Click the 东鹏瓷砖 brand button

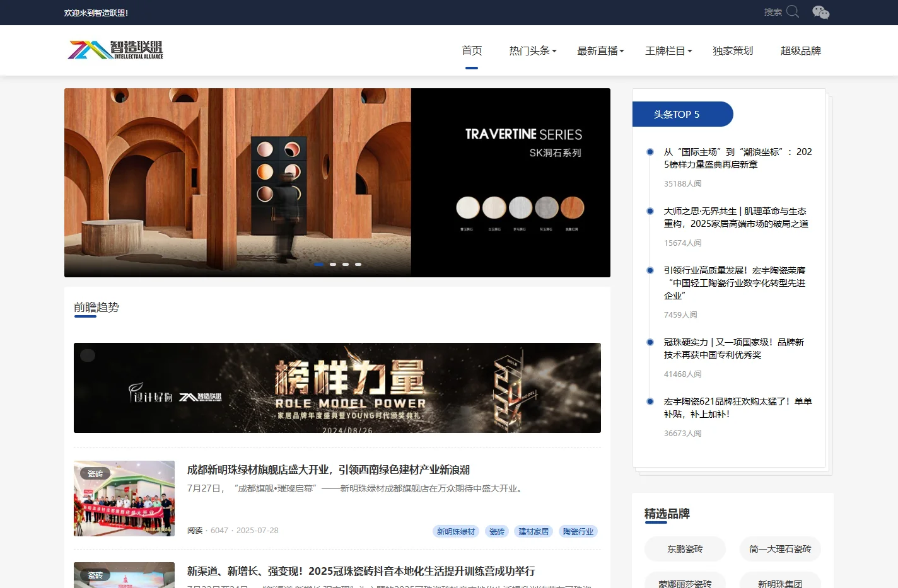click(x=685, y=549)
